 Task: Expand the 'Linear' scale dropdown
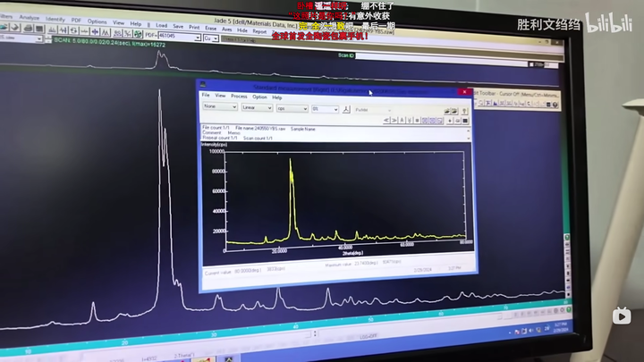tap(257, 107)
